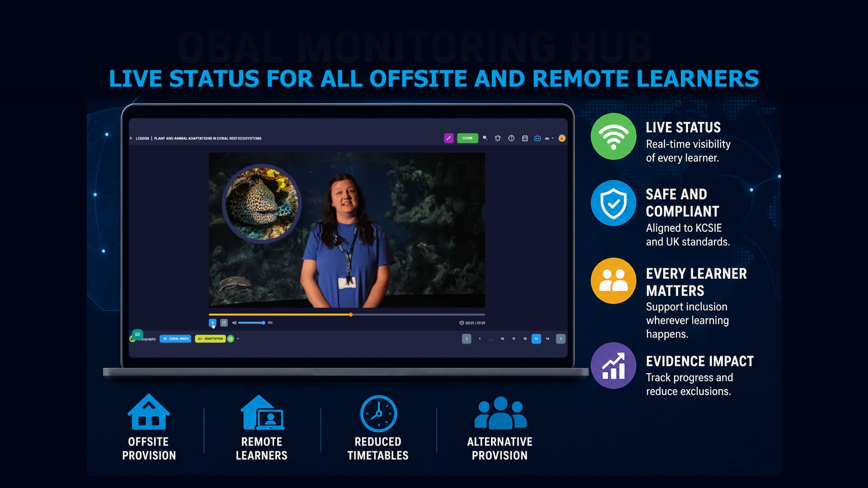The height and width of the screenshot is (488, 868).
Task: Go back using the arrow before LESSON
Action: (131, 138)
